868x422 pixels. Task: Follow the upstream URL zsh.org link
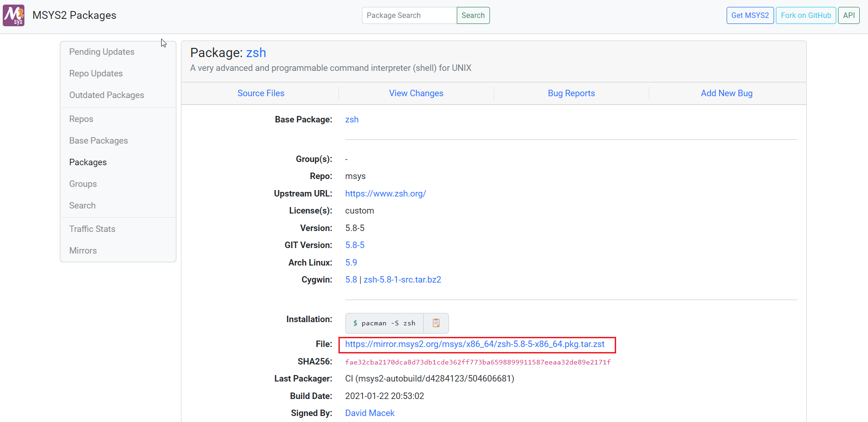click(x=385, y=194)
